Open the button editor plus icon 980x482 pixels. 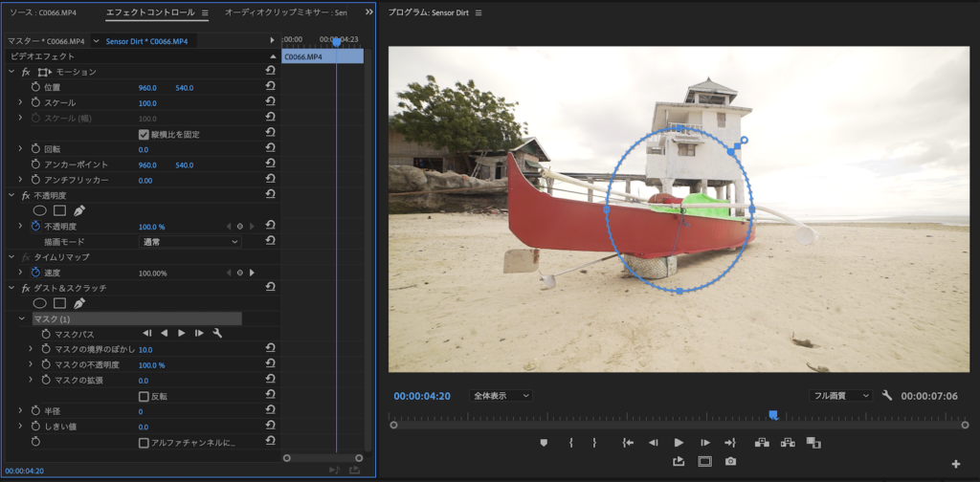(x=955, y=465)
